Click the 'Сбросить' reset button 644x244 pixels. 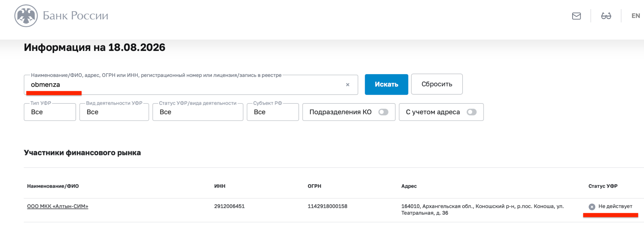[x=437, y=84]
